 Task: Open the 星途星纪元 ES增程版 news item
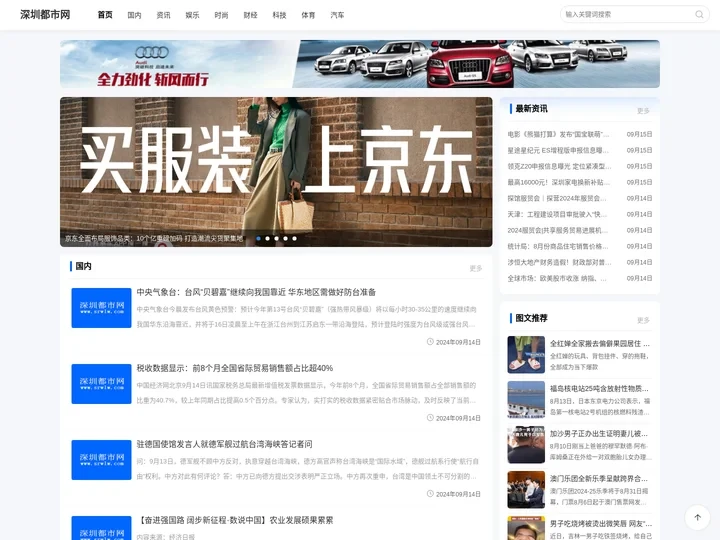pos(558,150)
